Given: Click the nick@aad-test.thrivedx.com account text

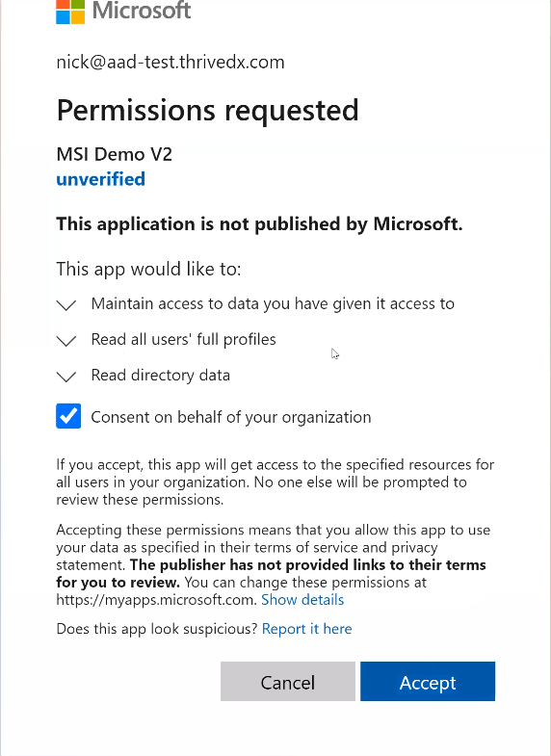Looking at the screenshot, I should [x=171, y=63].
